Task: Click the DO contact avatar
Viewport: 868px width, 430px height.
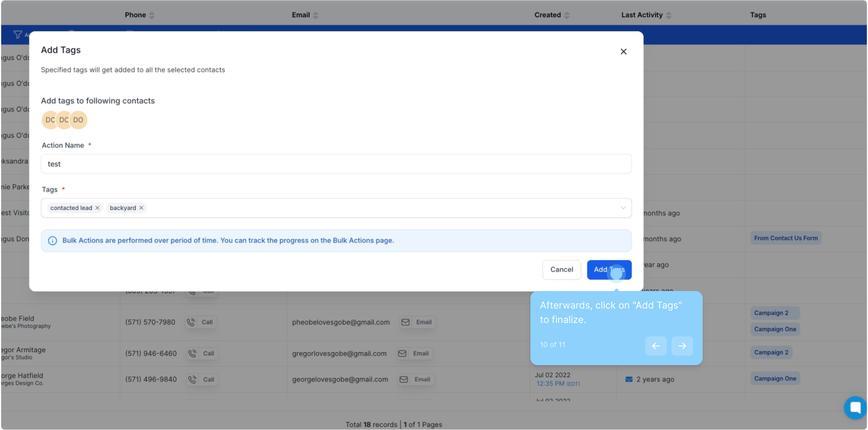Action: pos(79,120)
